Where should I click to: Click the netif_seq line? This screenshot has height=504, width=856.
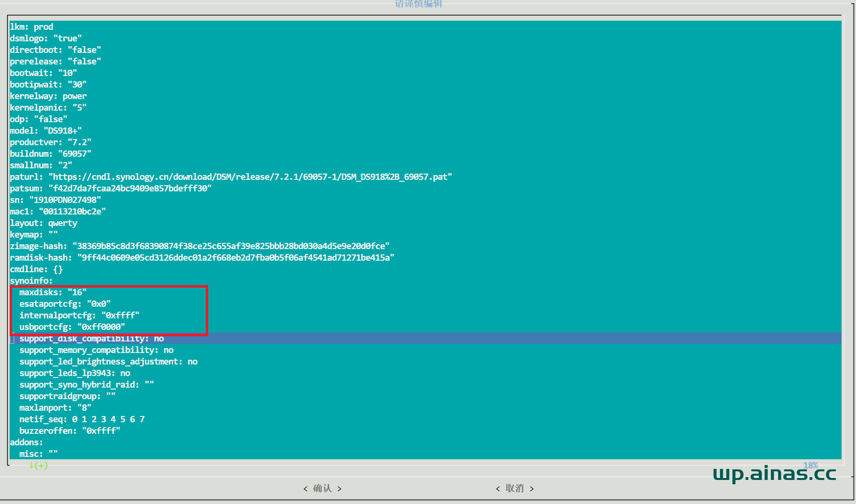pos(82,419)
